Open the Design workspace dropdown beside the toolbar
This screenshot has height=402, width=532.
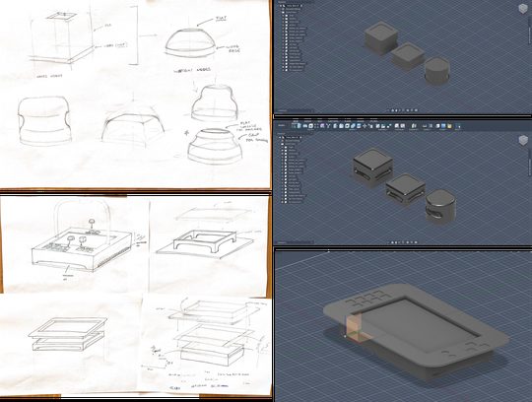(282, 125)
